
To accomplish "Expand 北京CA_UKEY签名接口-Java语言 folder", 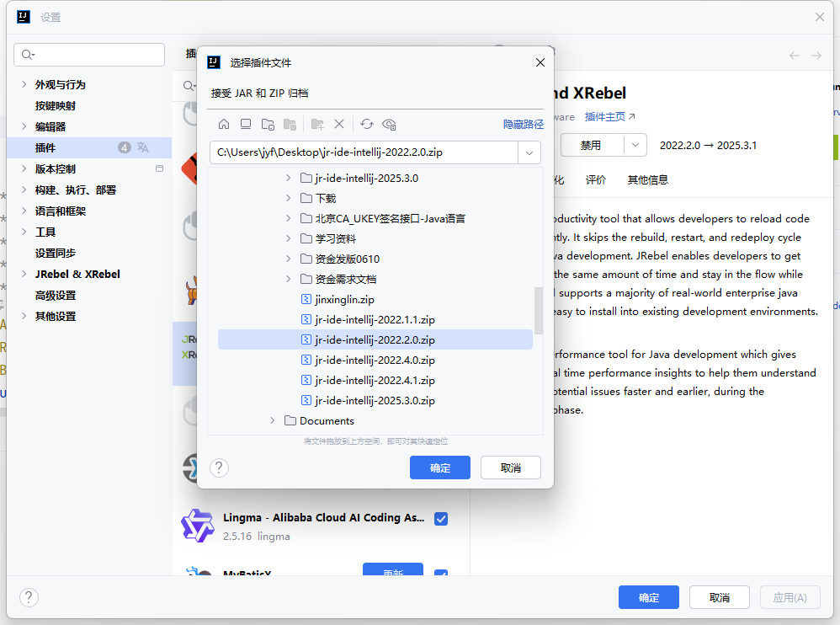I will click(288, 218).
